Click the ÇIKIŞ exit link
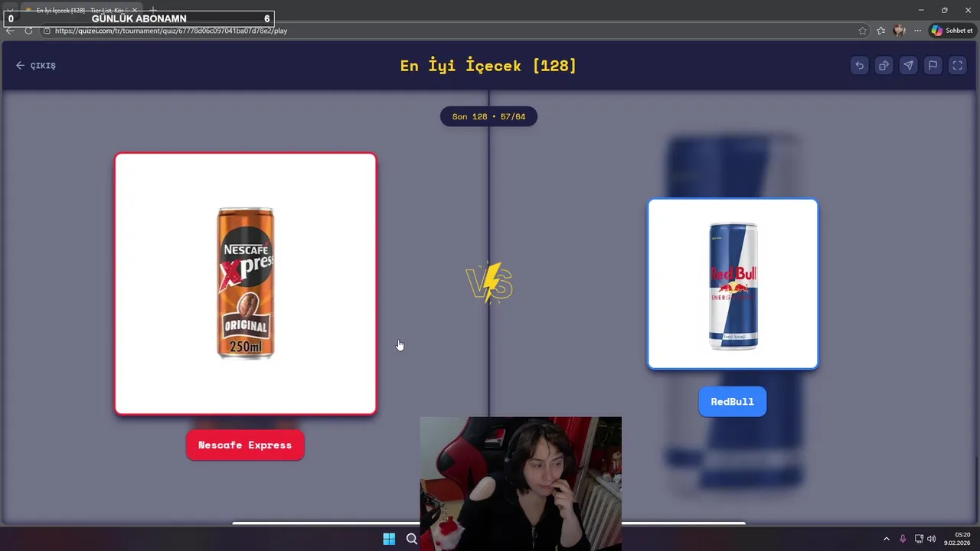This screenshot has height=551, width=980. (36, 66)
